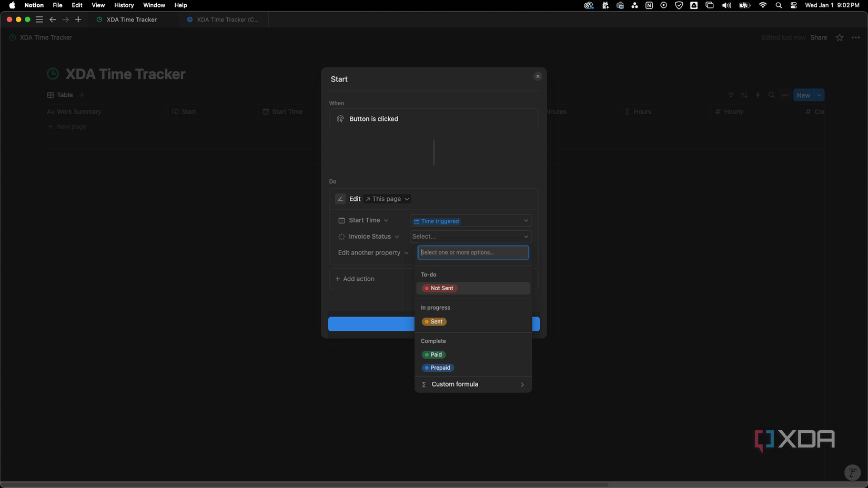Viewport: 868px width, 488px height.
Task: Open the Custom formula submenu
Action: coord(473,384)
